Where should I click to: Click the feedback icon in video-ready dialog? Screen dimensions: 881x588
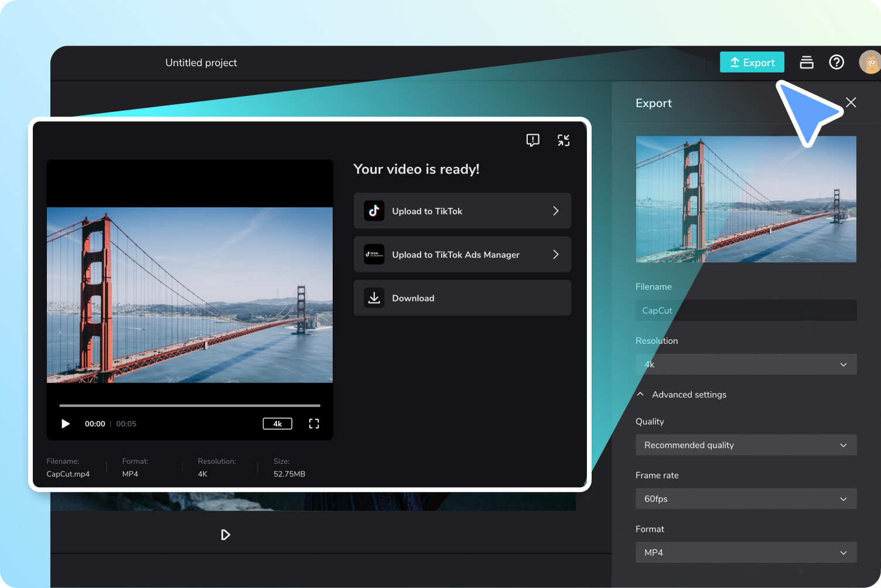[x=532, y=140]
